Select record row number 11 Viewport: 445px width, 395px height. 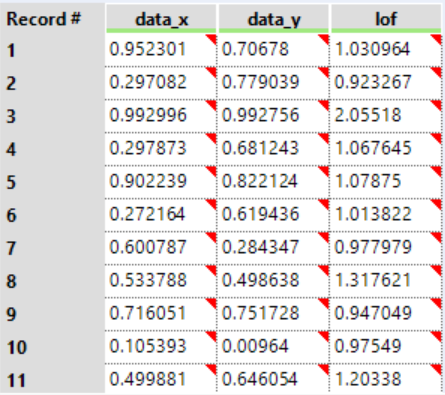tap(53, 379)
